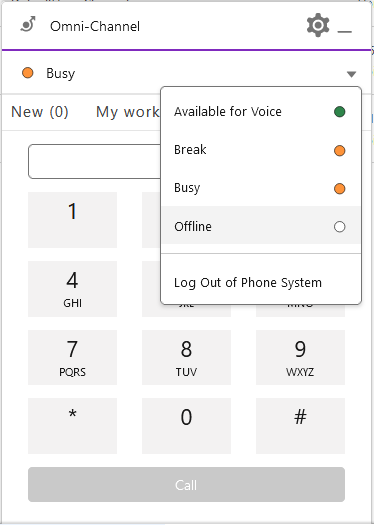Tap the 8 TUV key
Viewport: 374px width, 525px height.
186,357
